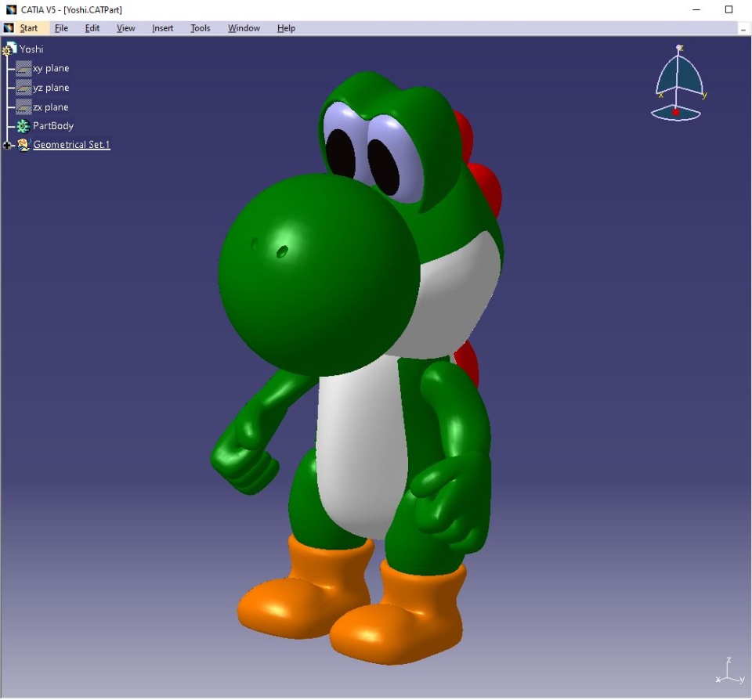Select the Geometrical Set.1 label

point(71,144)
